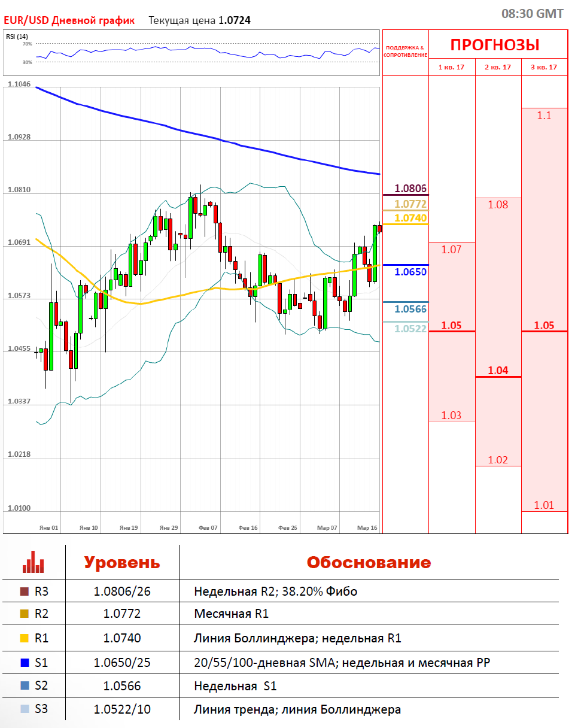581x728 pixels.
Task: Select the 1 кв. 17 forecast column
Action: pyautogui.click(x=451, y=67)
